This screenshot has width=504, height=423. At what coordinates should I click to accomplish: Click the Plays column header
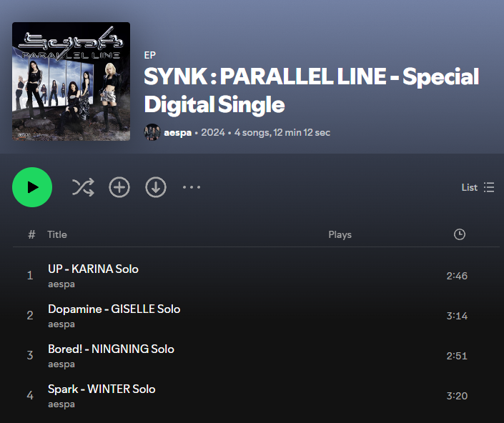point(340,235)
